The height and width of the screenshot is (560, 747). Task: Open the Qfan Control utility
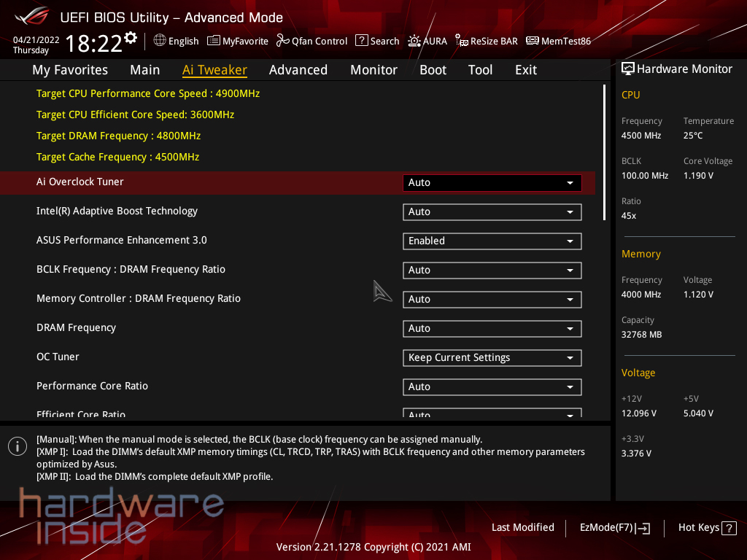point(311,41)
